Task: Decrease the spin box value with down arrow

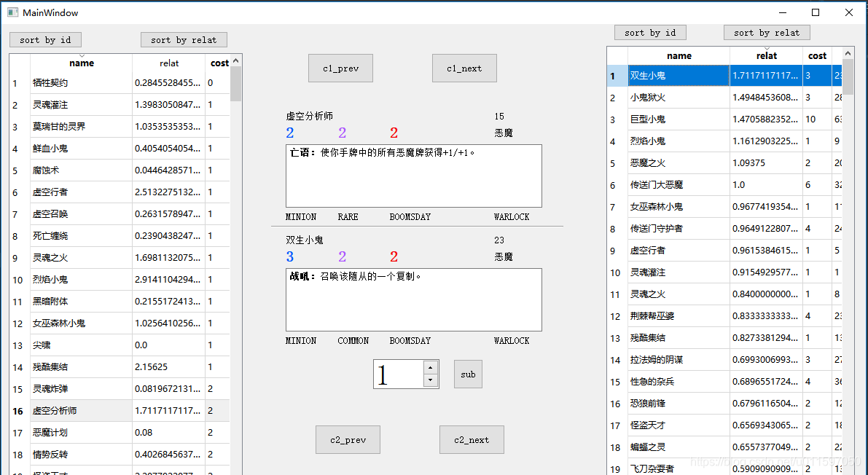Action: coord(430,380)
